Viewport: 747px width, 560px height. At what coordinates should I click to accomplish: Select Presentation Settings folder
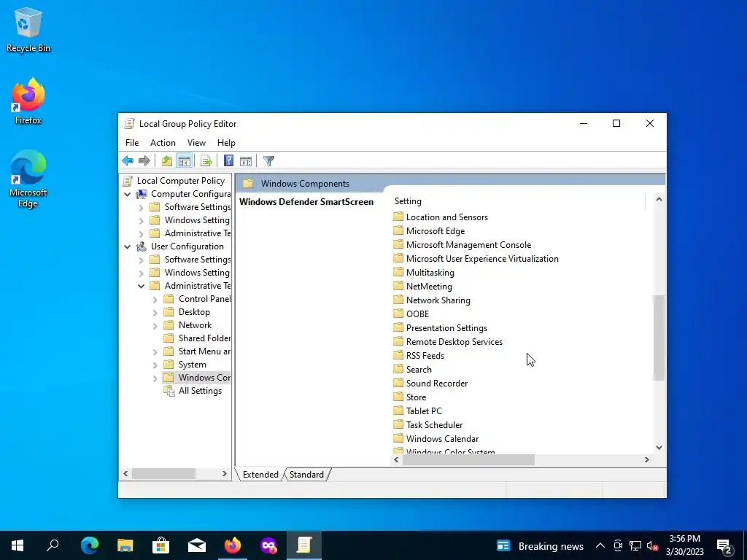[x=446, y=328]
